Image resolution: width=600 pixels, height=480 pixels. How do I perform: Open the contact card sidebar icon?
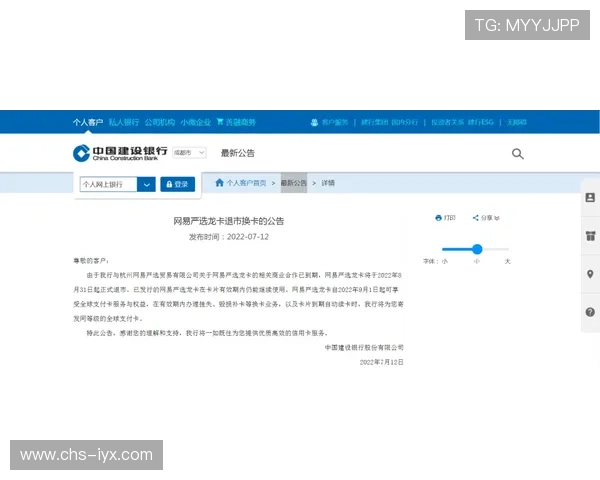click(x=590, y=198)
